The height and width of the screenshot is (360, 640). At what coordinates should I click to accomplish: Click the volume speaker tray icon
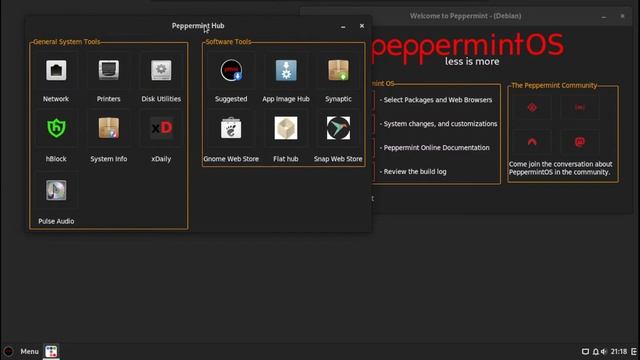point(604,351)
